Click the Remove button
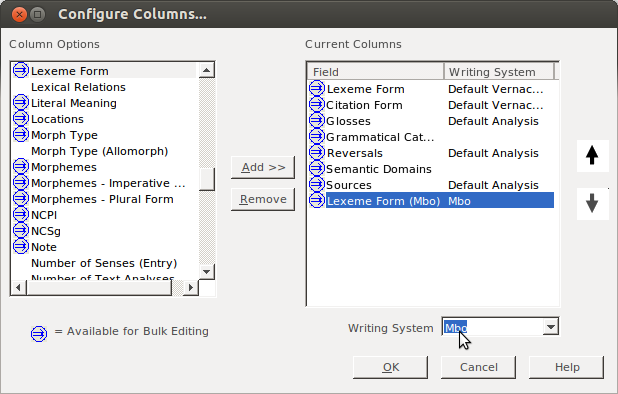618x394 pixels. tap(263, 199)
